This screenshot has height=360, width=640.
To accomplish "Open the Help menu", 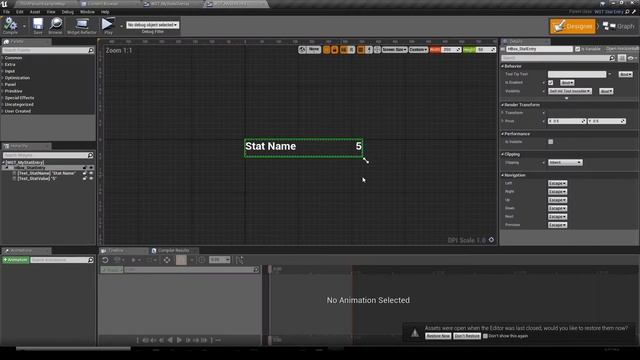I will pyautogui.click(x=105, y=12).
